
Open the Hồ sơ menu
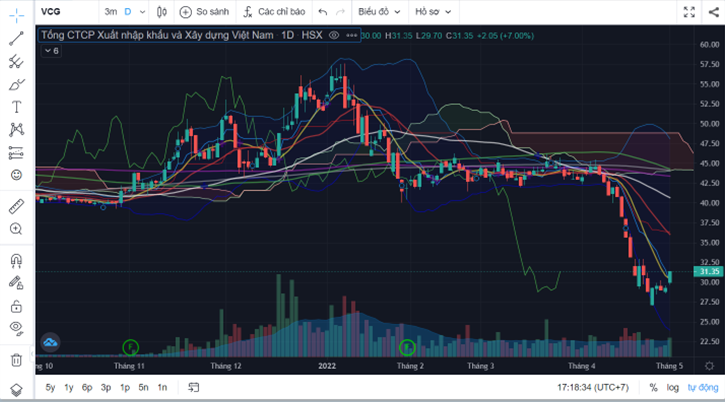434,12
